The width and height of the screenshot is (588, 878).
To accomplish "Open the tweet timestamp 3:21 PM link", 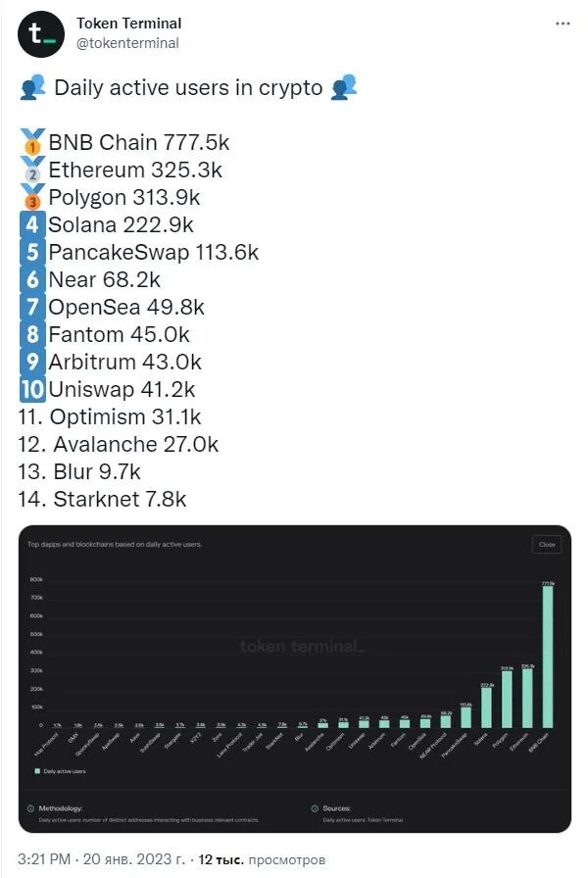I will point(44,859).
